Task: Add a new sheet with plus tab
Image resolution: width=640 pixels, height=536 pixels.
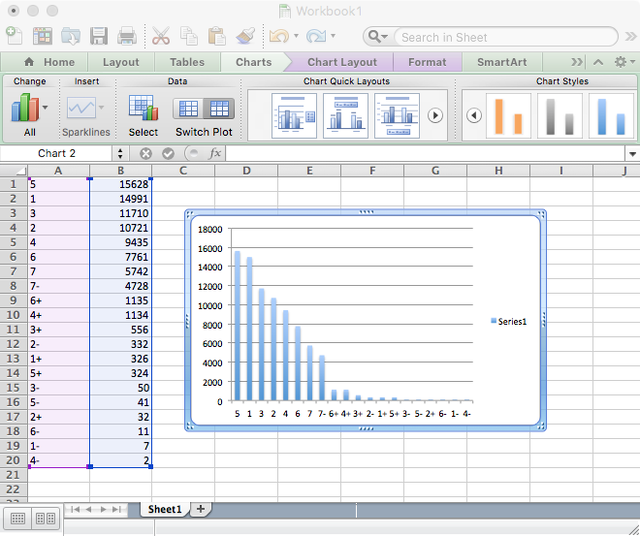Action: pyautogui.click(x=200, y=509)
